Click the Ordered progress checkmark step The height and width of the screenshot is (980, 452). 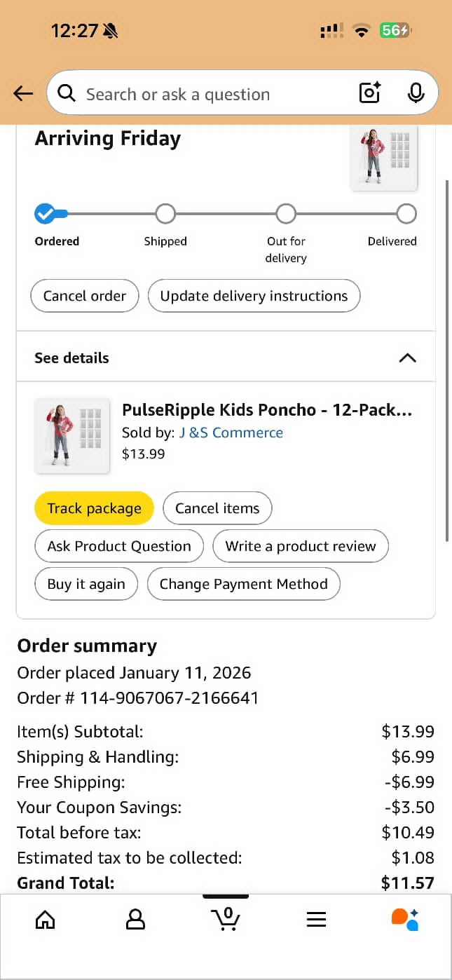(x=46, y=214)
